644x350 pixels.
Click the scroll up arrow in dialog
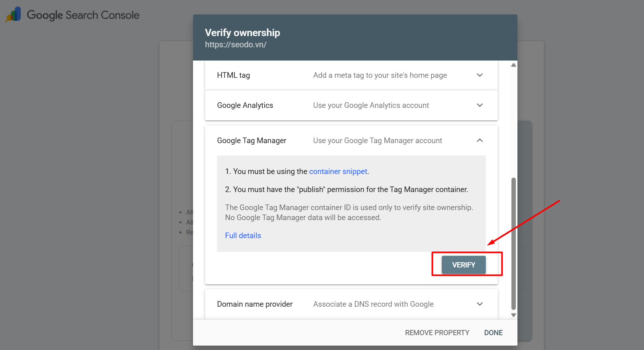point(513,65)
